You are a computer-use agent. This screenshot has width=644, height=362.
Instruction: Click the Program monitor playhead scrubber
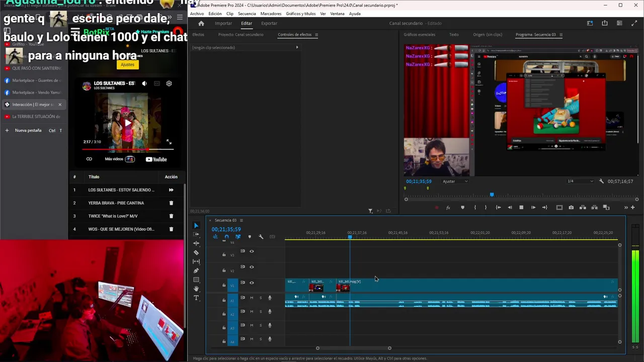coord(492,195)
